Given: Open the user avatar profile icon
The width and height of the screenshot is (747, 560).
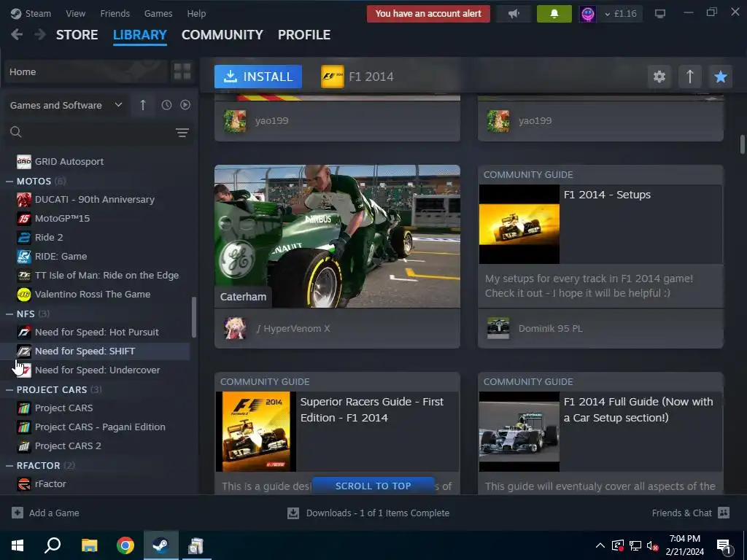Looking at the screenshot, I should tap(588, 14).
